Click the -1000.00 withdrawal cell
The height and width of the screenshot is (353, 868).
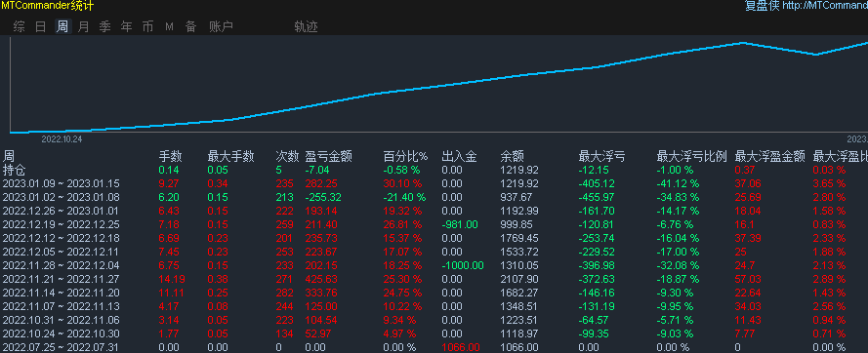click(x=463, y=265)
